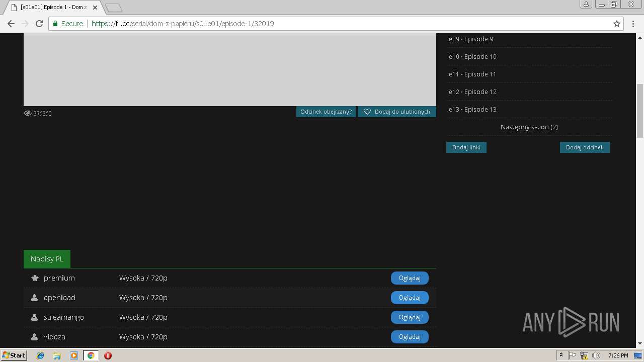The image size is (644, 362).
Task: Click the page vertical scrollbar thumb
Action: [x=640, y=111]
